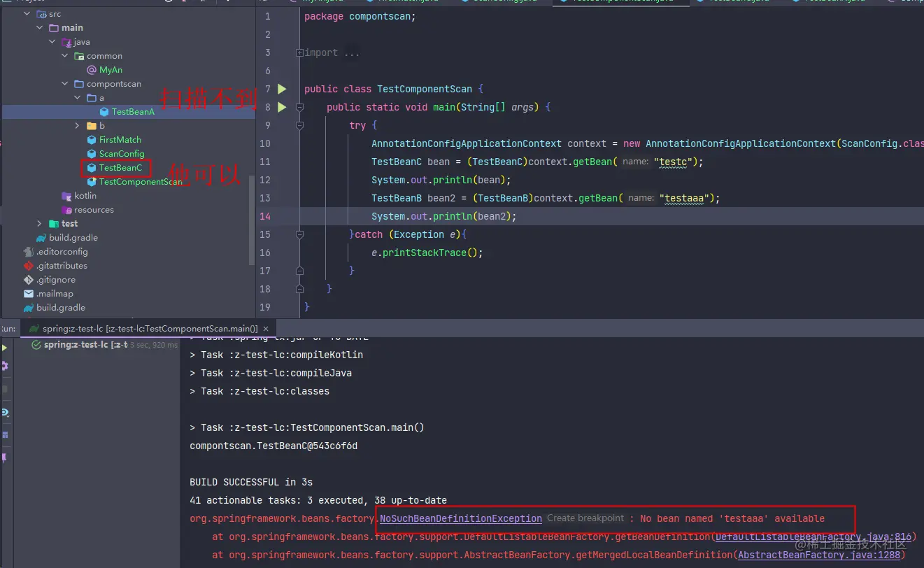Click "> Task :z-test-lc:classes" console line

coord(260,391)
